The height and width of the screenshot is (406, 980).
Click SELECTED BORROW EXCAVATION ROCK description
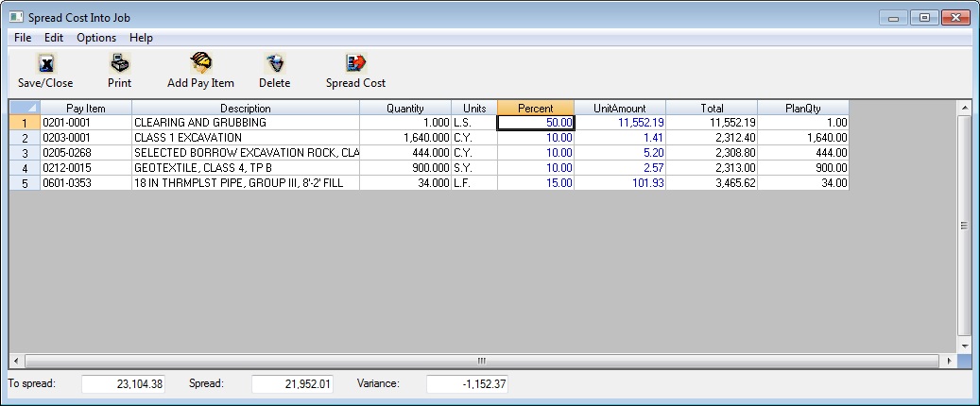246,153
